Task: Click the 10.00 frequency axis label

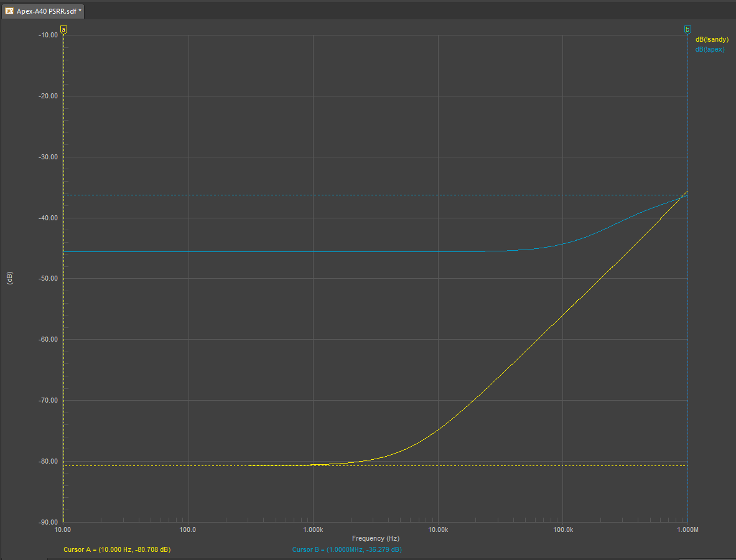Action: [63, 530]
